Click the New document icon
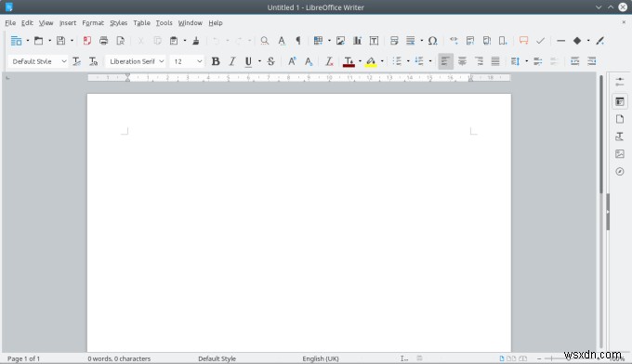The height and width of the screenshot is (364, 632). [x=16, y=41]
